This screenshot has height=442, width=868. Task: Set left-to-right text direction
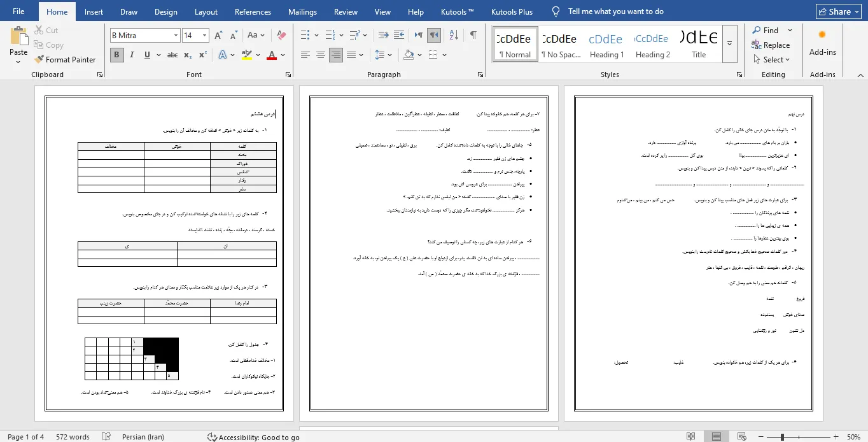(x=419, y=36)
